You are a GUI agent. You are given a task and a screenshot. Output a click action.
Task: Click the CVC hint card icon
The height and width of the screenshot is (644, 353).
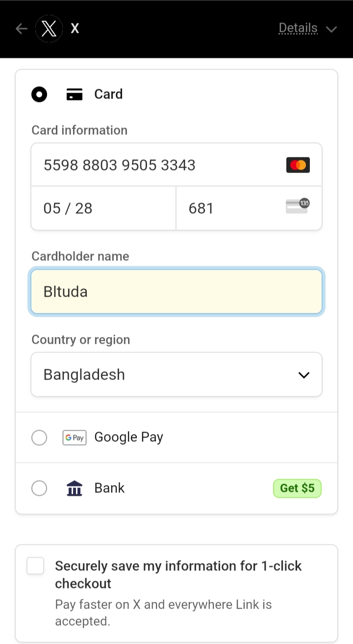tap(298, 206)
